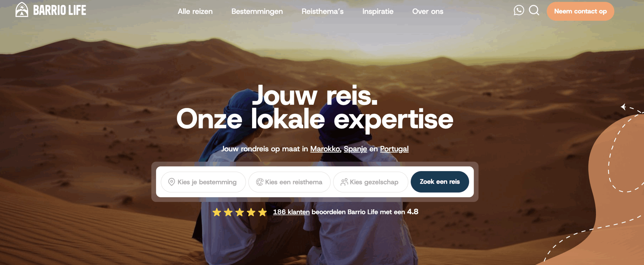Click the first yellow rating star
Screen dimensions: 644x265
tap(217, 212)
